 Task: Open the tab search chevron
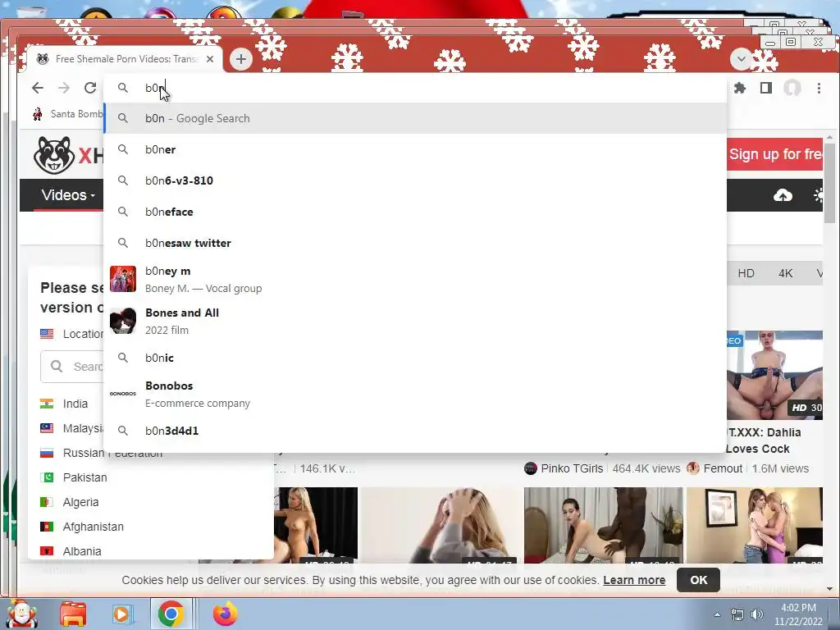pyautogui.click(x=742, y=58)
